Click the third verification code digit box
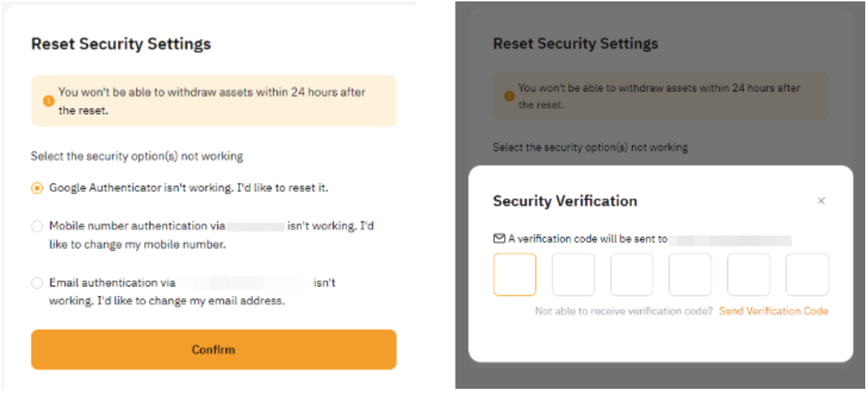This screenshot has width=868, height=393. (631, 275)
